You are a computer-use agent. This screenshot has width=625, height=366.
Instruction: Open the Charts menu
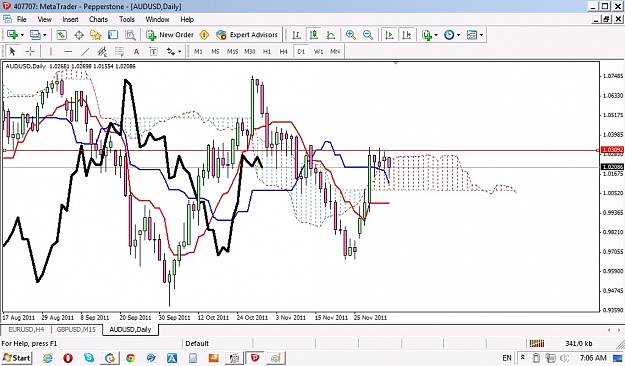[x=98, y=19]
